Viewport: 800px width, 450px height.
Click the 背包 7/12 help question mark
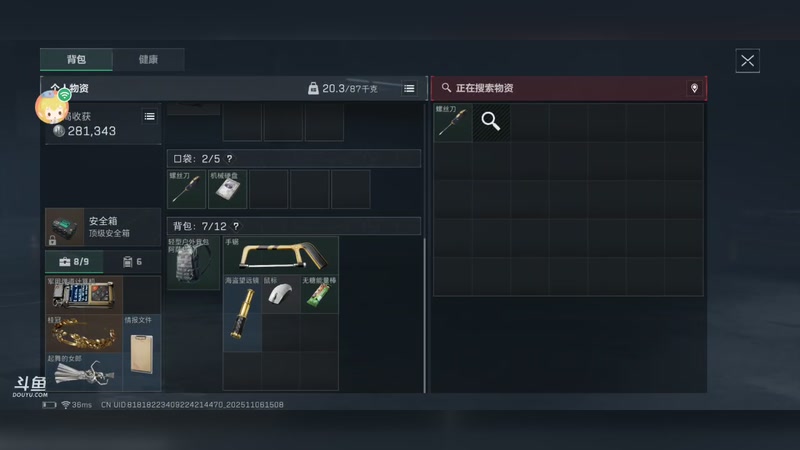click(x=236, y=226)
